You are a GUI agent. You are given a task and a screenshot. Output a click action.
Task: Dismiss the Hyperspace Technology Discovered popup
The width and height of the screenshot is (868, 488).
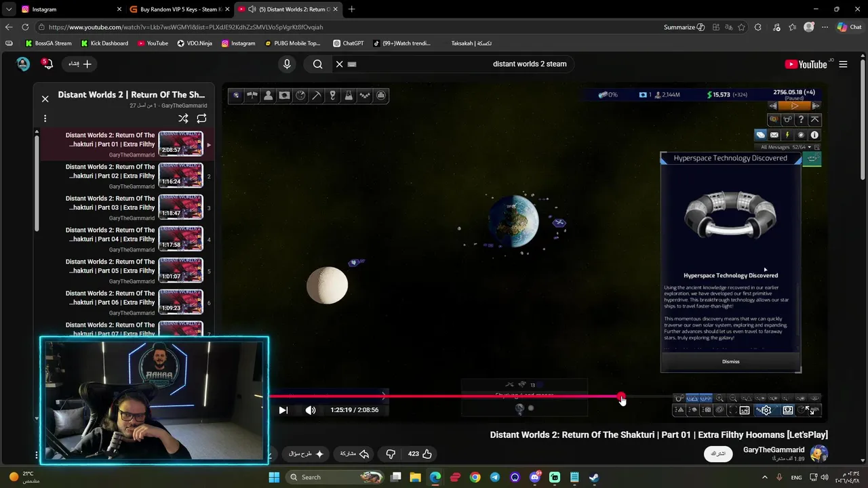(730, 361)
